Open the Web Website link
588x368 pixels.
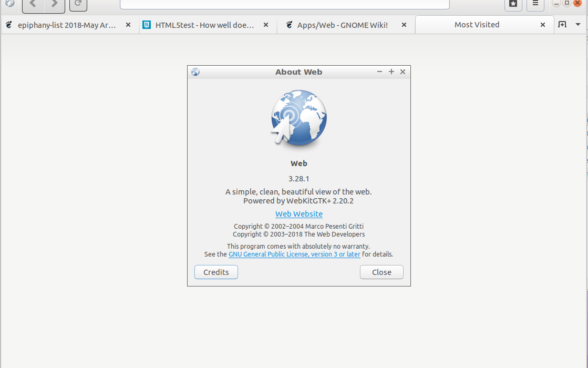click(299, 214)
